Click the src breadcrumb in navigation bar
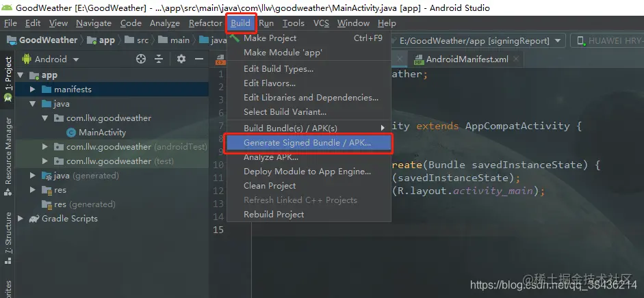Screen dimensions: 644x298 pyautogui.click(x=142, y=40)
